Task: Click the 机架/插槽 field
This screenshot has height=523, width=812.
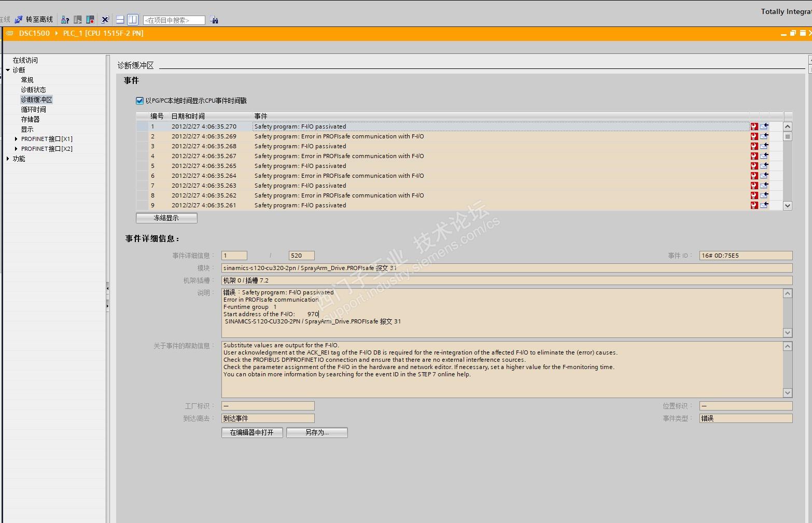Action: point(507,280)
